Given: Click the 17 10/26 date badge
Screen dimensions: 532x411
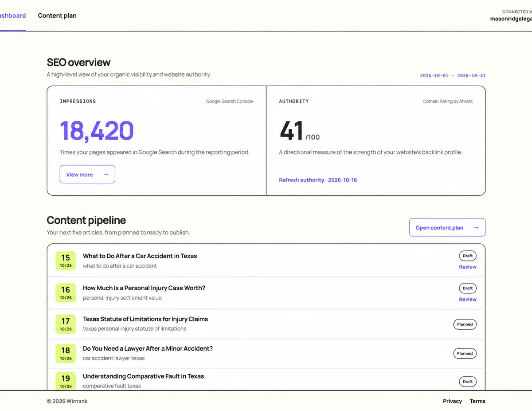Looking at the screenshot, I should pyautogui.click(x=66, y=324).
